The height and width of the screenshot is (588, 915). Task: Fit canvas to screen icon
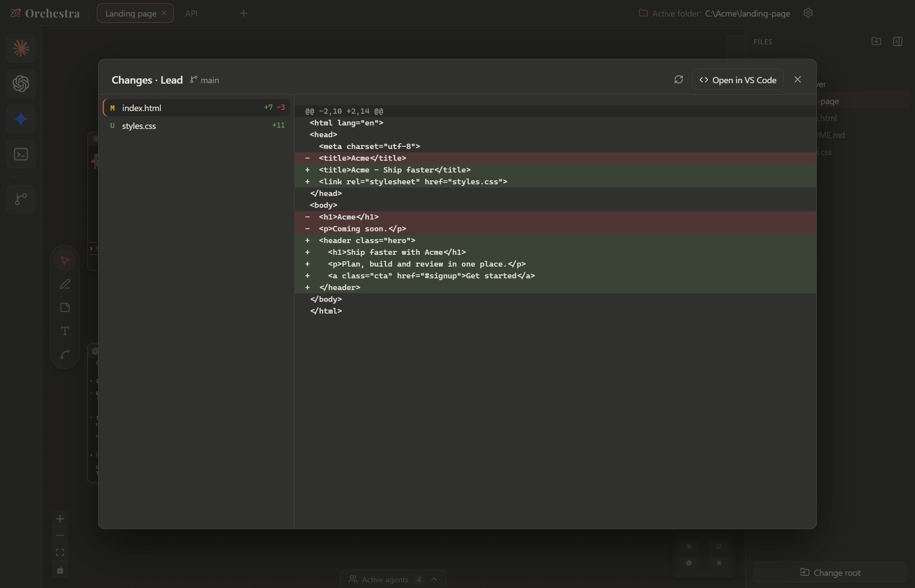pyautogui.click(x=60, y=552)
